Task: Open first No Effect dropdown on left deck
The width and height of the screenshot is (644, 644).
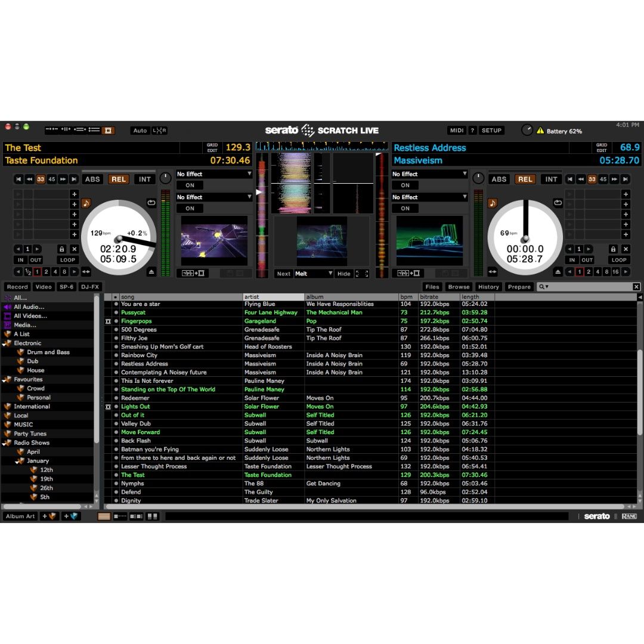Action: [214, 174]
